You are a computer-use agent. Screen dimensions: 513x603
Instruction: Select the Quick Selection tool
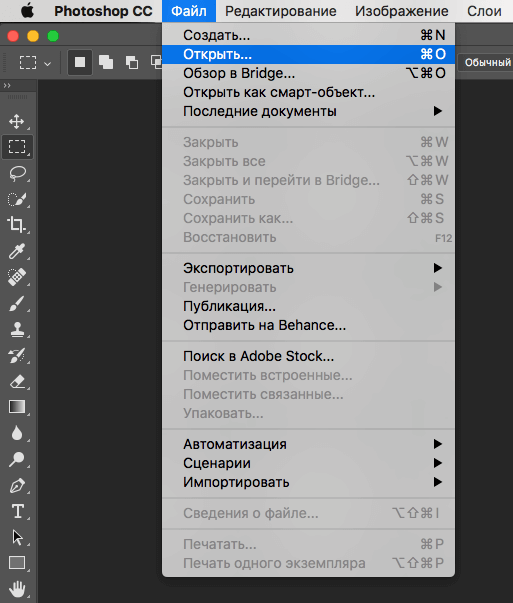[17, 199]
